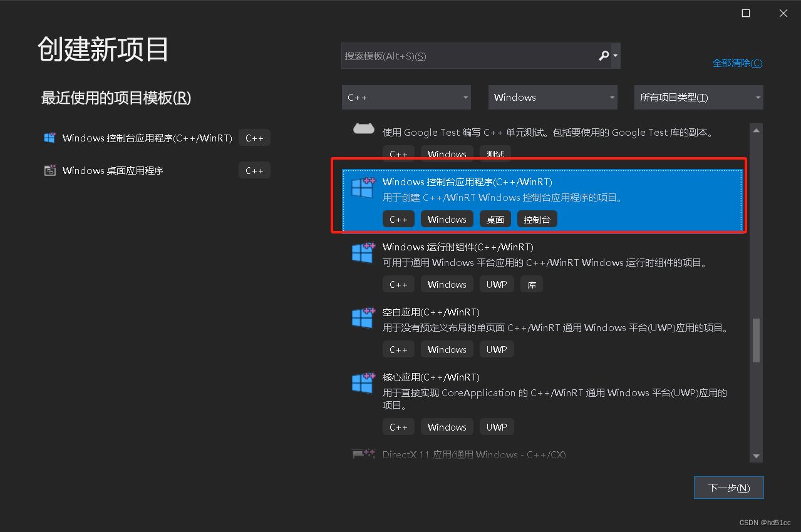The image size is (801, 532).
Task: Click C++ tag beside recent 桌面应用程序
Action: coord(254,170)
